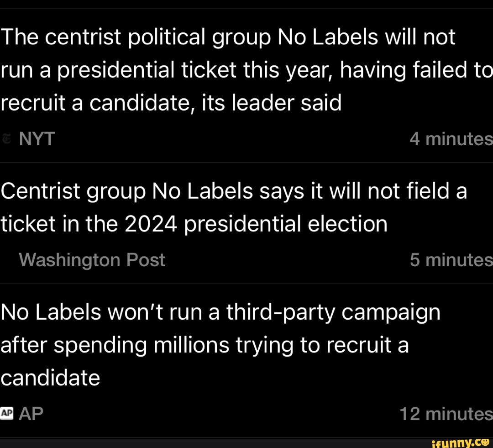
Task: Tap the bottom bar containing the watermark
Action: 246,443
